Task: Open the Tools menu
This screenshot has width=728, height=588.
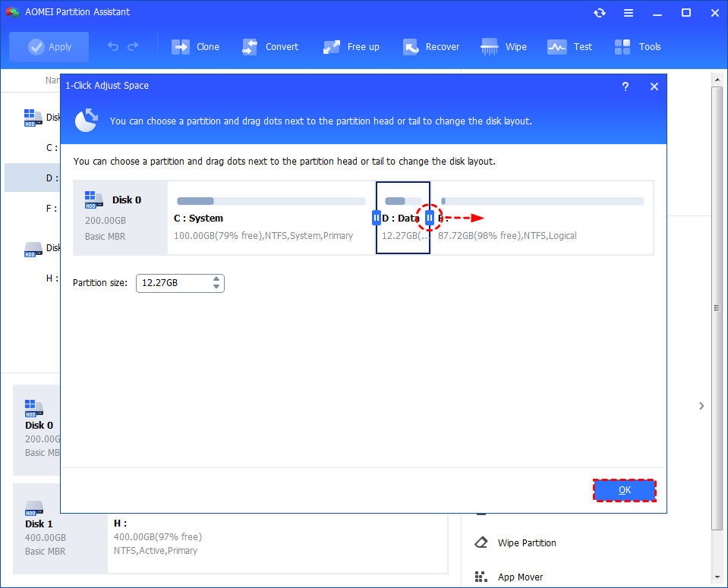Action: click(637, 47)
